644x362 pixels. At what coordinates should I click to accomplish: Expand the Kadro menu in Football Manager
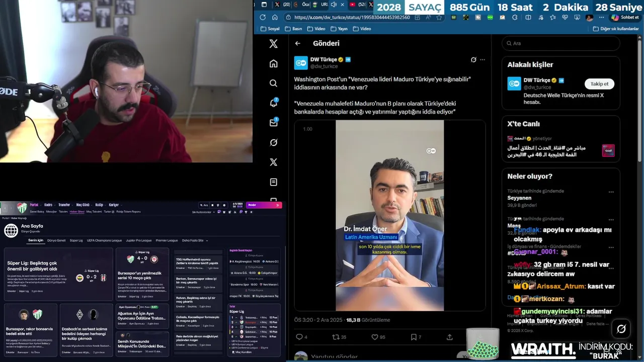pyautogui.click(x=49, y=205)
